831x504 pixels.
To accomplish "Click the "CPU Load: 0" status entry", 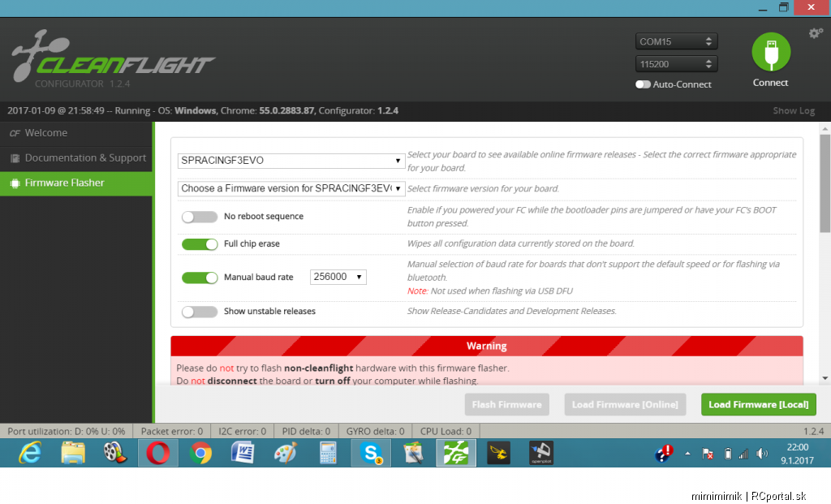I will point(446,432).
